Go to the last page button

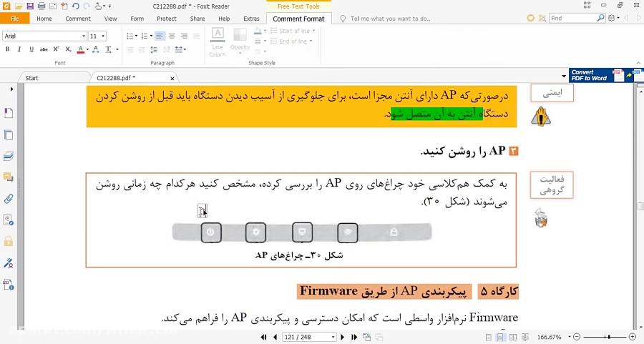pyautogui.click(x=354, y=337)
